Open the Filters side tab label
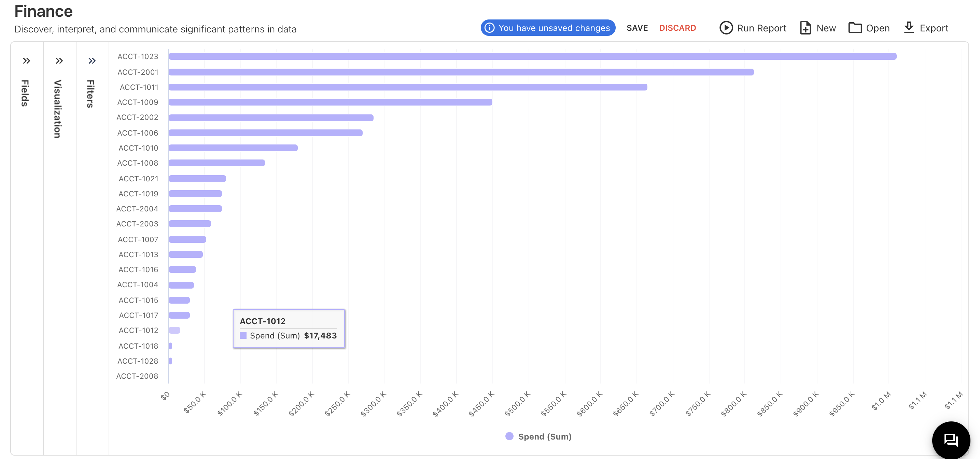 click(90, 94)
